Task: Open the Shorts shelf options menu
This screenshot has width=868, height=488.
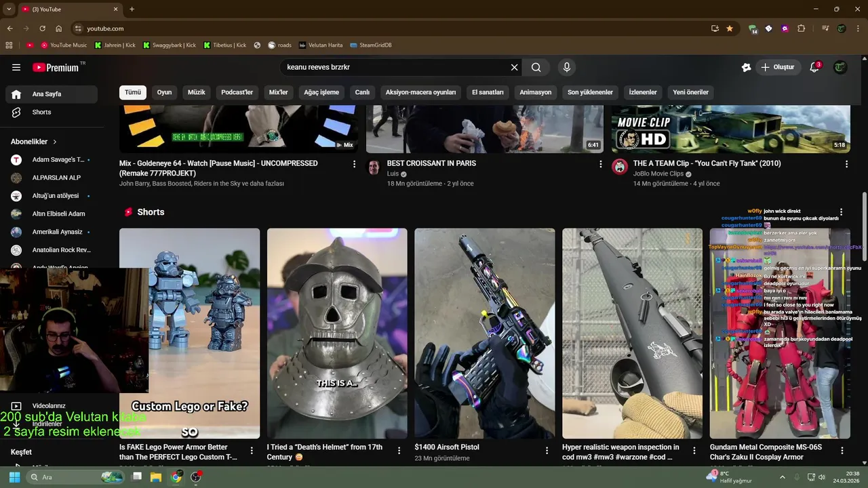Action: point(841,212)
